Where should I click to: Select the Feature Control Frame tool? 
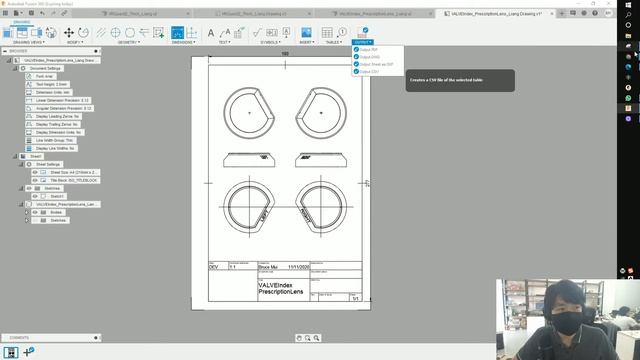tap(272, 33)
